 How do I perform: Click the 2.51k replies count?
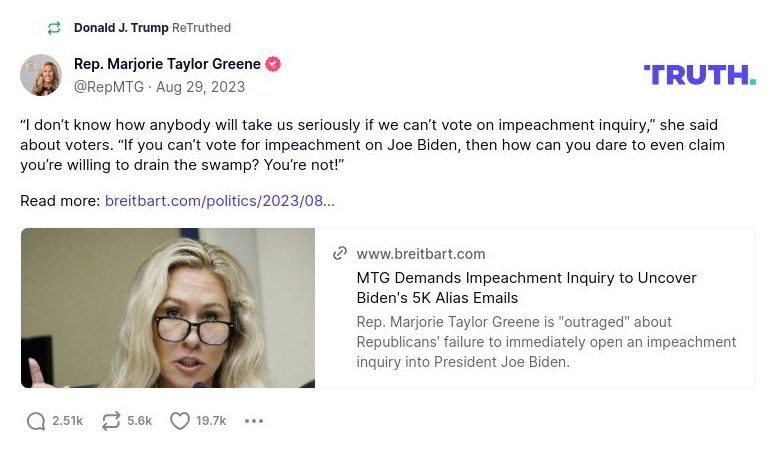(67, 421)
